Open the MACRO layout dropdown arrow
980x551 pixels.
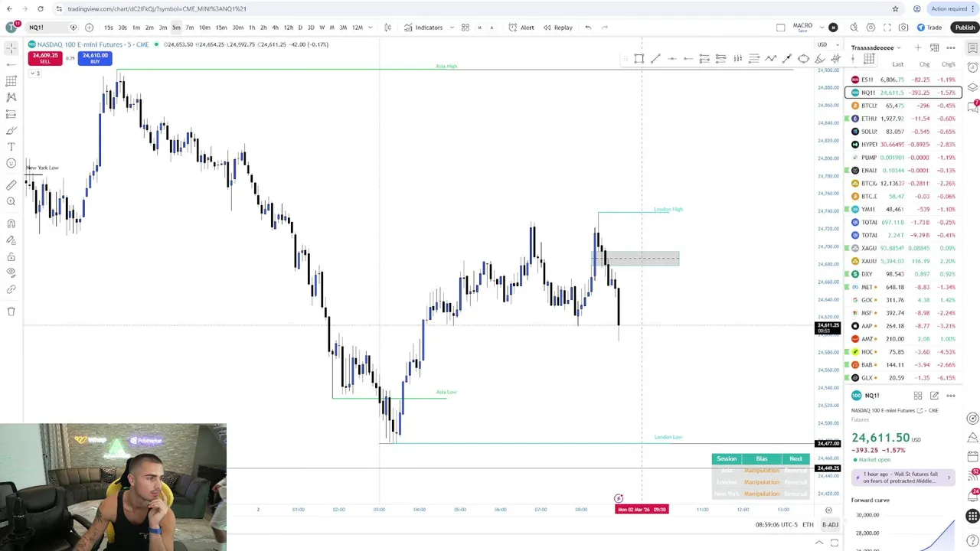[x=822, y=28]
